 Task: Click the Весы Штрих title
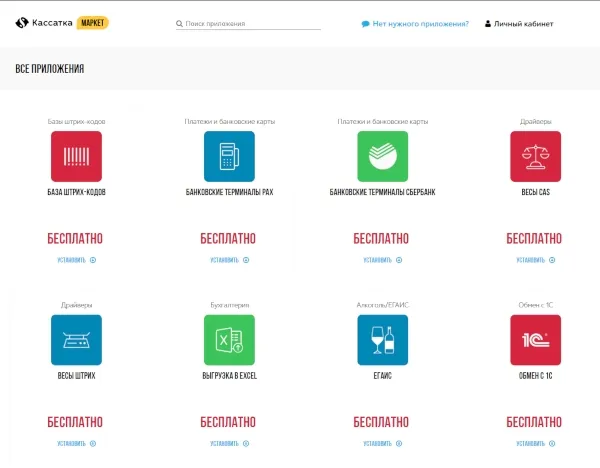77,376
